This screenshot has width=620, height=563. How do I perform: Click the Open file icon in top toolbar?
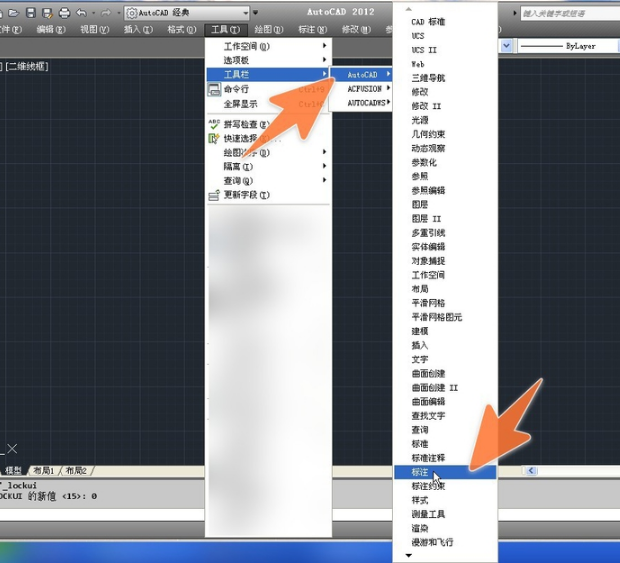[x=14, y=13]
